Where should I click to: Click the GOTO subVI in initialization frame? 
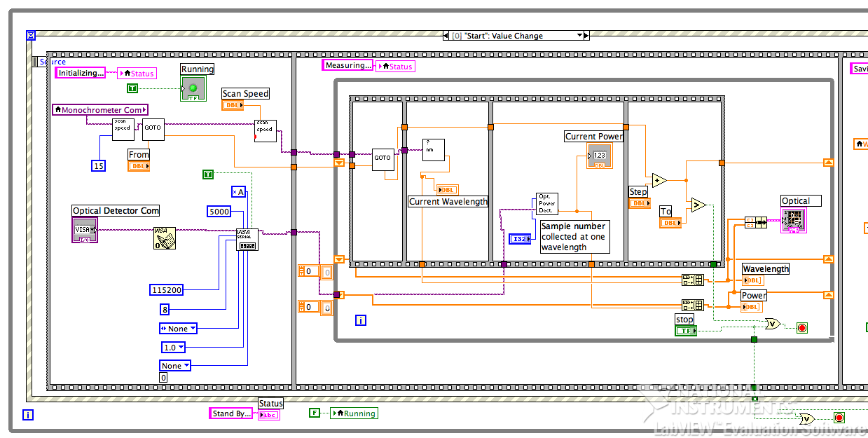(x=153, y=129)
